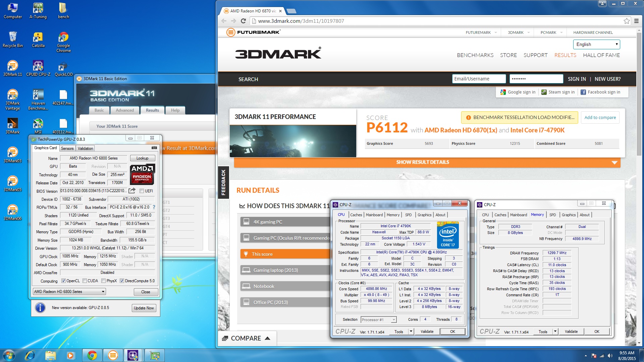Open Windows Explorer from the taskbar
Viewport: 644px width, 362px height.
(x=50, y=355)
